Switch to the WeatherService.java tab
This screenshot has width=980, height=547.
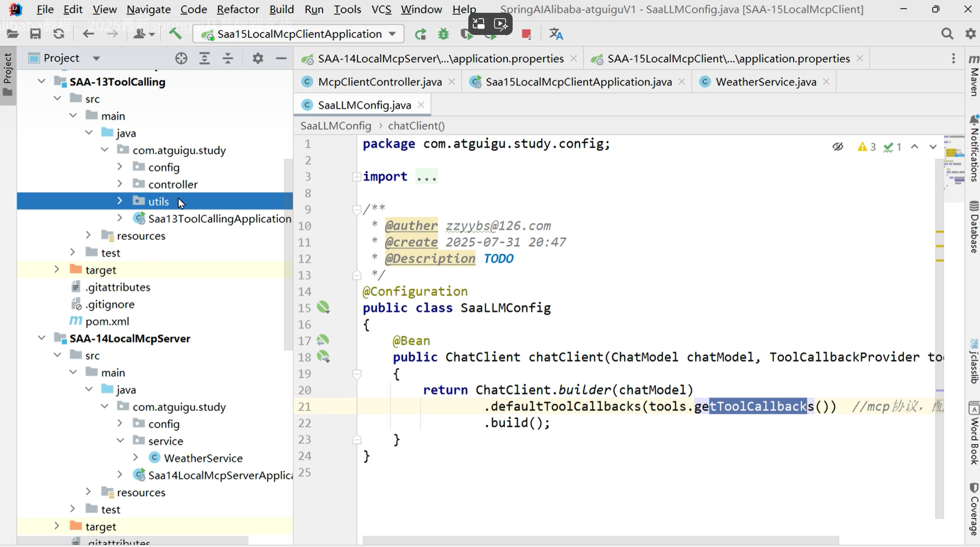pos(765,82)
